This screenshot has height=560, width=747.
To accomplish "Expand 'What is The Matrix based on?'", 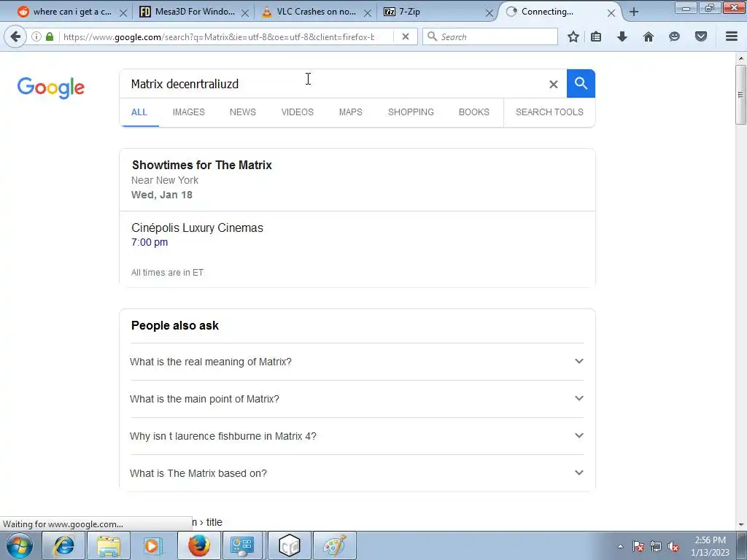I will (x=357, y=473).
